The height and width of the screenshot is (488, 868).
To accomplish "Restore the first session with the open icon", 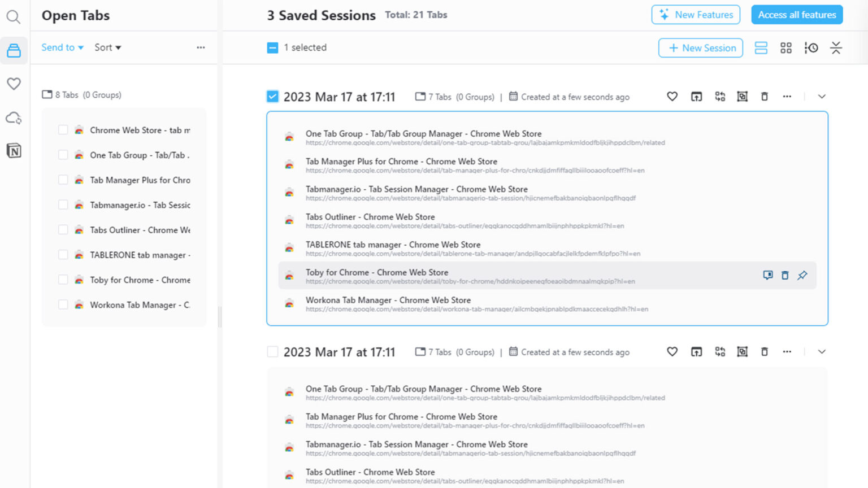I will click(x=696, y=97).
